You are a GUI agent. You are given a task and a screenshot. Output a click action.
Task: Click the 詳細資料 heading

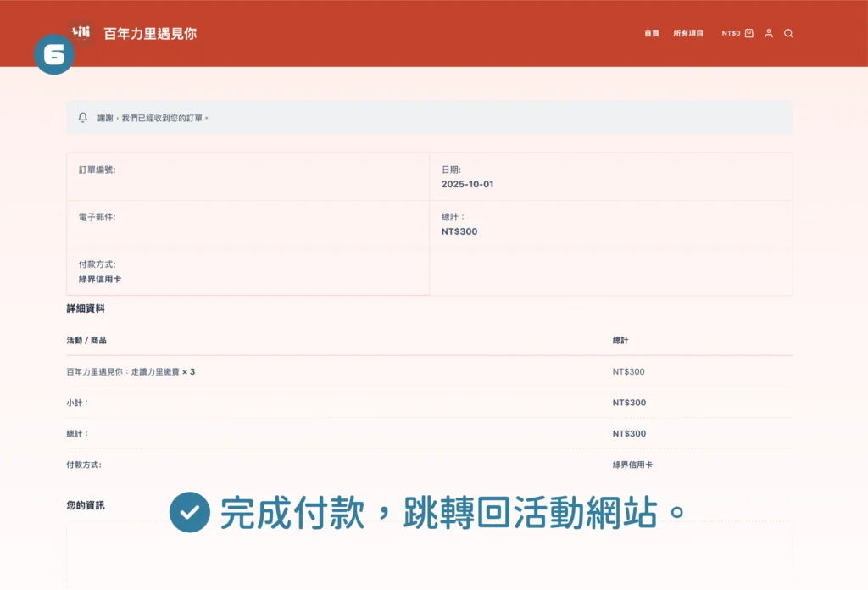[86, 309]
